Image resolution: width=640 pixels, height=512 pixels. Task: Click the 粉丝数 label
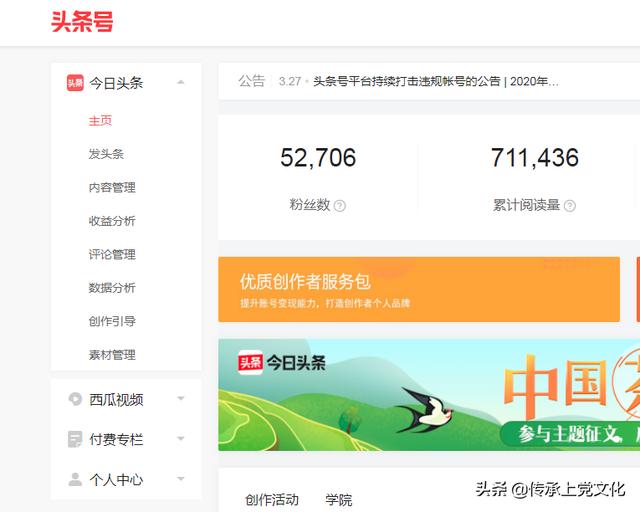tap(310, 205)
